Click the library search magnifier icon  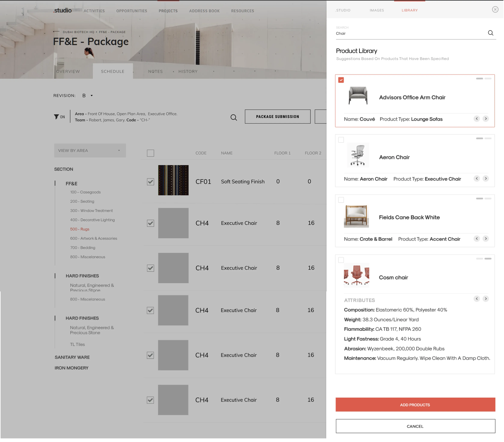point(490,33)
